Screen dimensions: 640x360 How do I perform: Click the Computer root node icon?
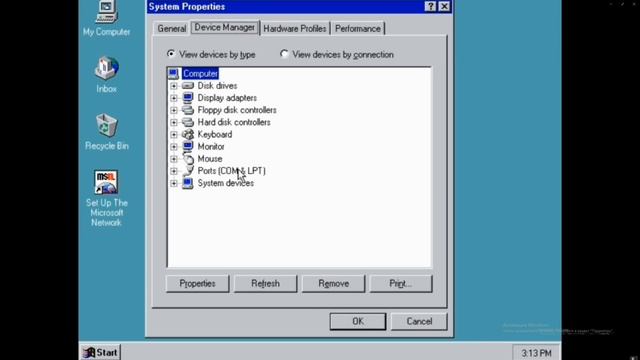pos(173,73)
